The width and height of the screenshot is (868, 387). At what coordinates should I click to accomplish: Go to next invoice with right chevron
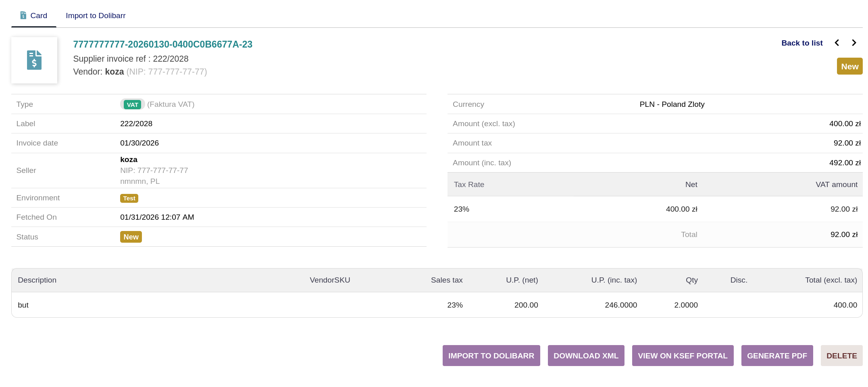click(854, 43)
